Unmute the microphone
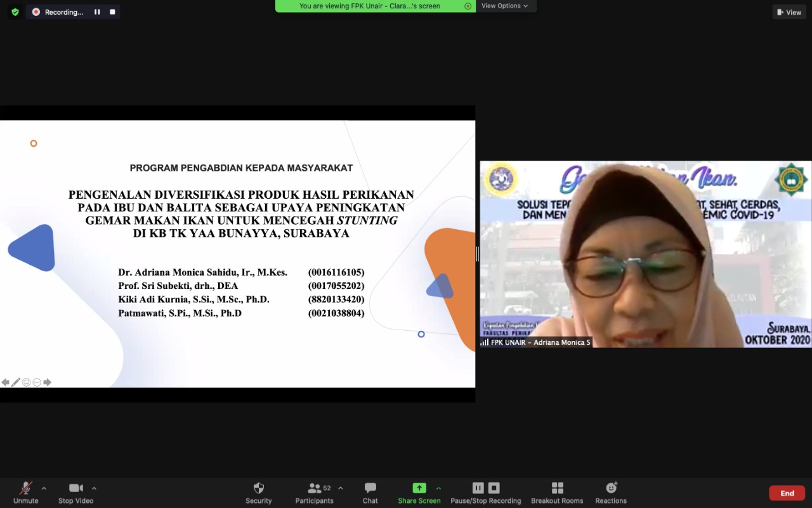Image resolution: width=812 pixels, height=508 pixels. pyautogui.click(x=25, y=492)
